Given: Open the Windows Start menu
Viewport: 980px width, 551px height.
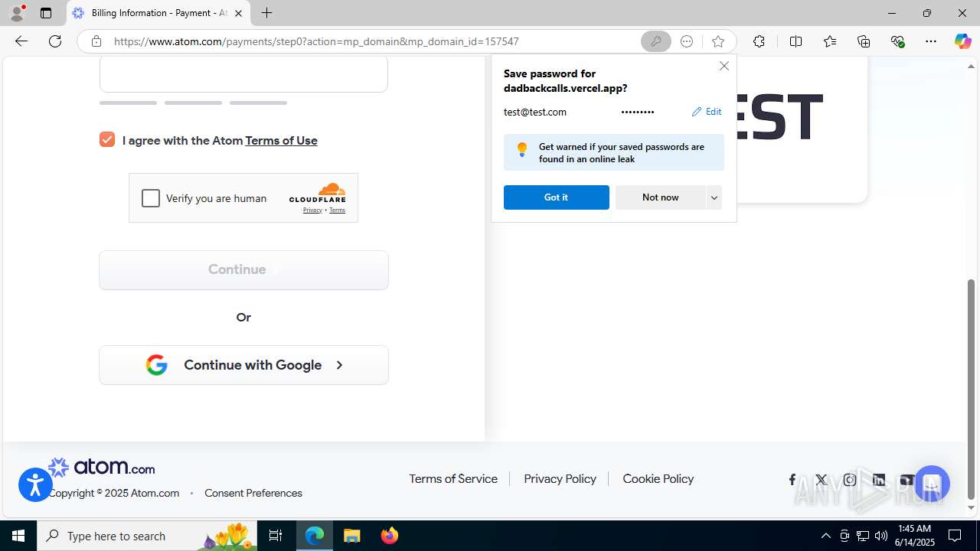Looking at the screenshot, I should pyautogui.click(x=18, y=536).
